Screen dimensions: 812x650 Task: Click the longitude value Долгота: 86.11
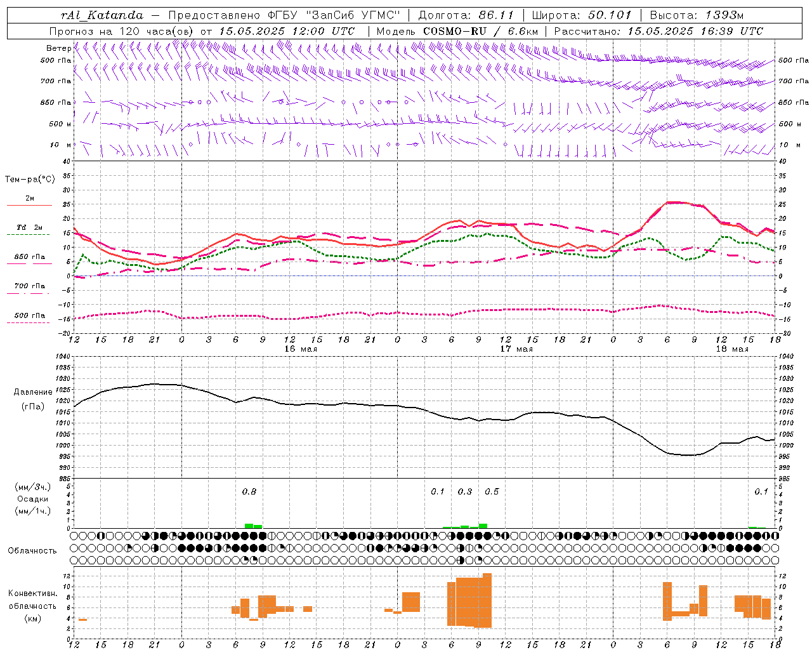[466, 15]
